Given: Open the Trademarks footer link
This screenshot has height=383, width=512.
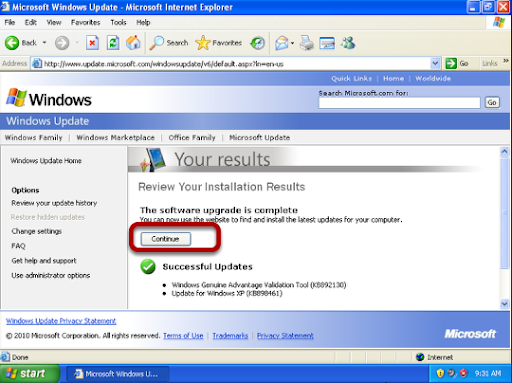Looking at the screenshot, I should click(x=230, y=336).
